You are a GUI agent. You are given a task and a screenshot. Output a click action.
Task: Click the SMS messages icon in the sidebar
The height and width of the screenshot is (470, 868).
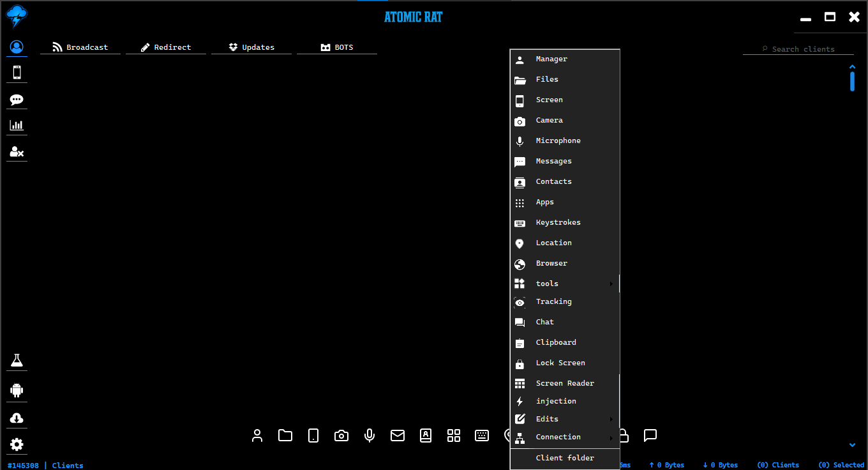pos(17,99)
